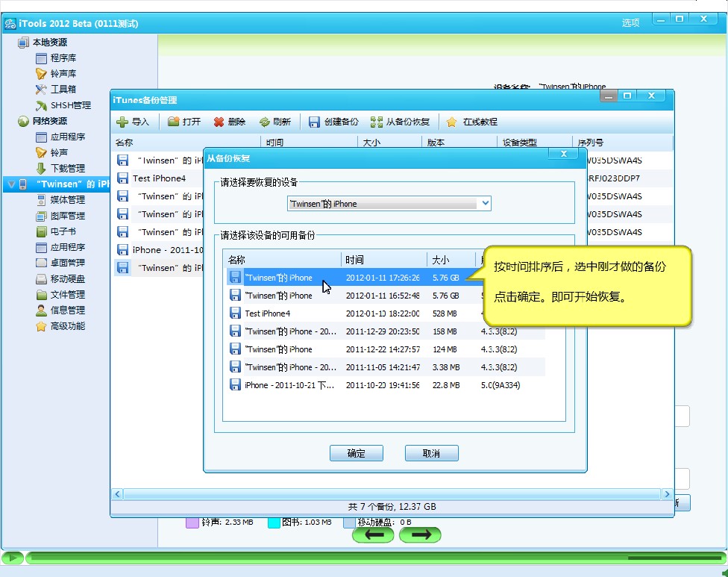Sort backups by 大小 column header
The width and height of the screenshot is (728, 577).
[x=450, y=260]
